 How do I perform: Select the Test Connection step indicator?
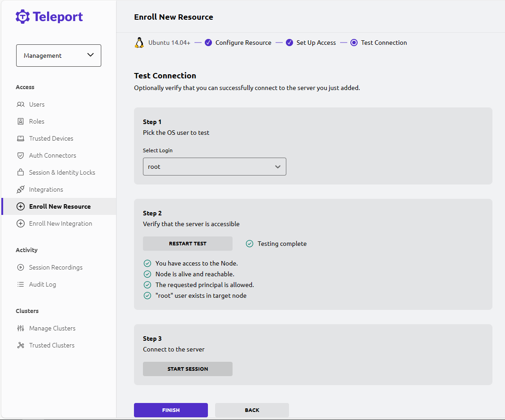pyautogui.click(x=354, y=43)
